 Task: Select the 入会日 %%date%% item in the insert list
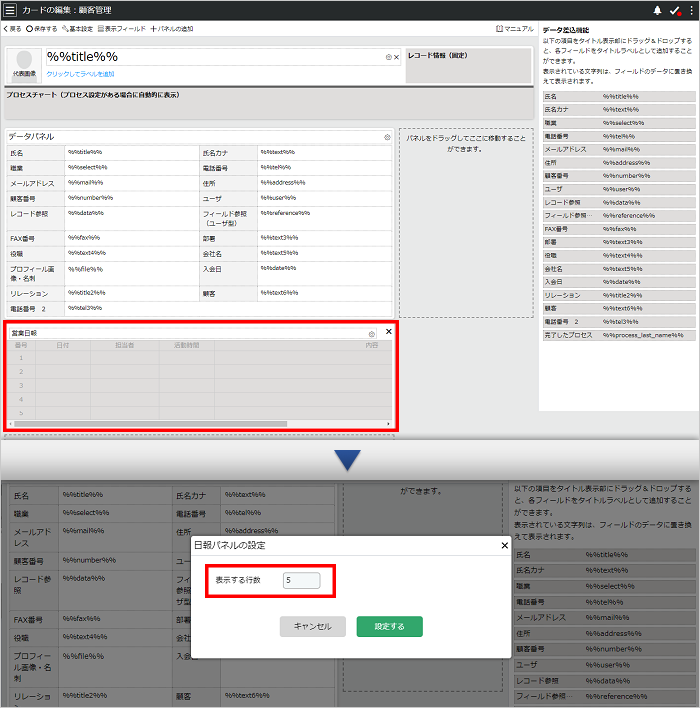619,282
